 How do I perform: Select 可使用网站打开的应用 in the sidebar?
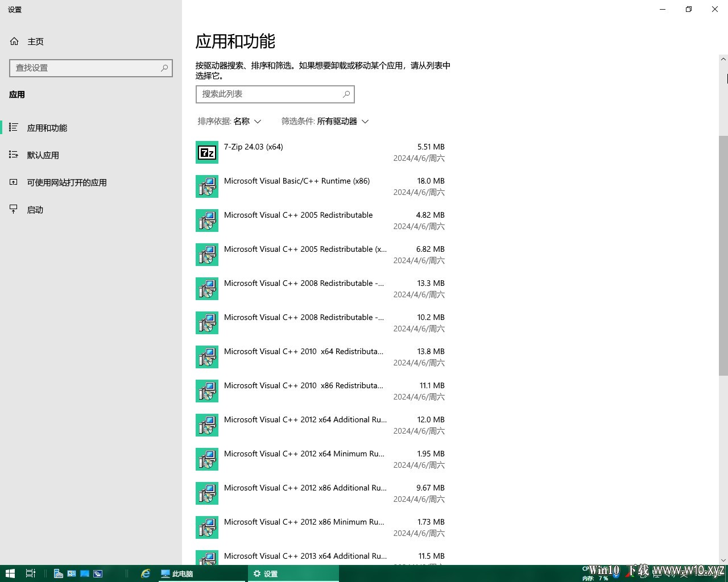(91, 182)
